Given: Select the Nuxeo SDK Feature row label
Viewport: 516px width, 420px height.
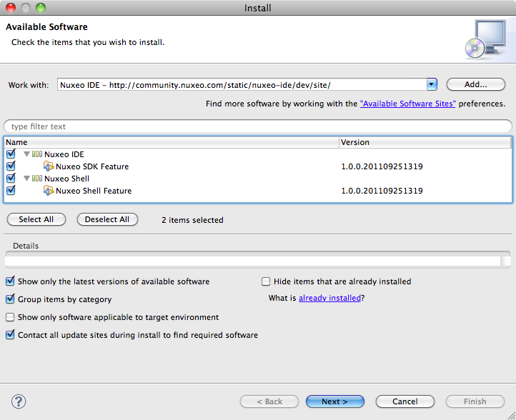Looking at the screenshot, I should point(92,166).
